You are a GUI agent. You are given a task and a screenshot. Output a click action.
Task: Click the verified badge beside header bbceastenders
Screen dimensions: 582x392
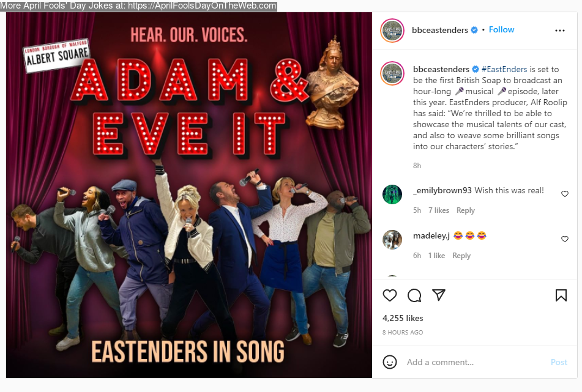pos(474,30)
